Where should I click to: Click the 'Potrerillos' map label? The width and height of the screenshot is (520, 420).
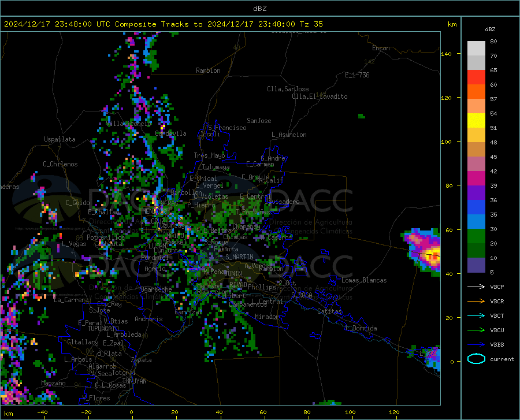point(106,237)
